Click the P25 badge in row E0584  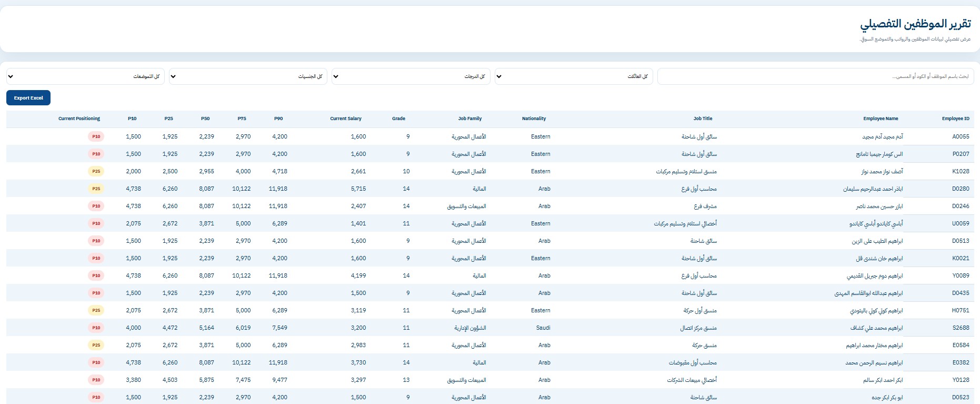click(96, 345)
